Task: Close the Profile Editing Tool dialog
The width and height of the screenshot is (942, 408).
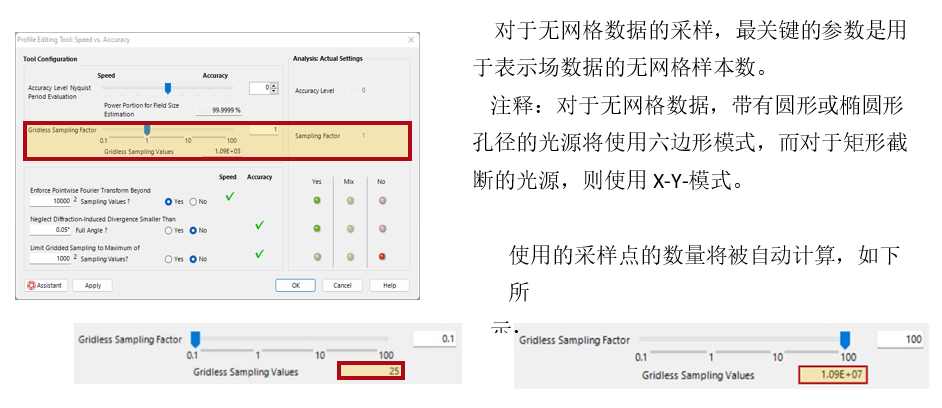Action: [412, 40]
